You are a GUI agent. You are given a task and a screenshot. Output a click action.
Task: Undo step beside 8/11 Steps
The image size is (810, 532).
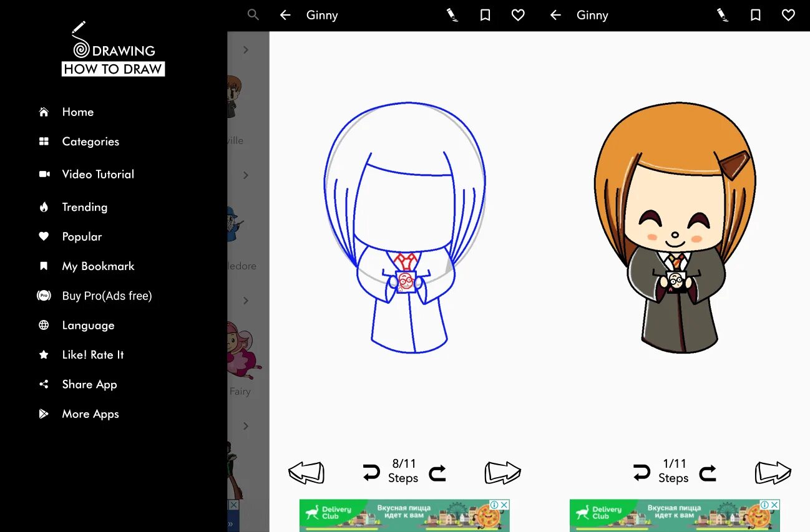371,473
